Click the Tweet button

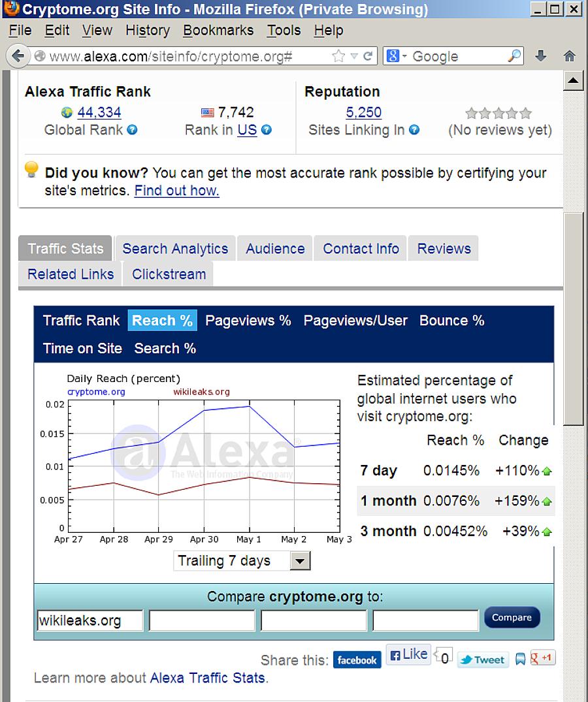483,660
